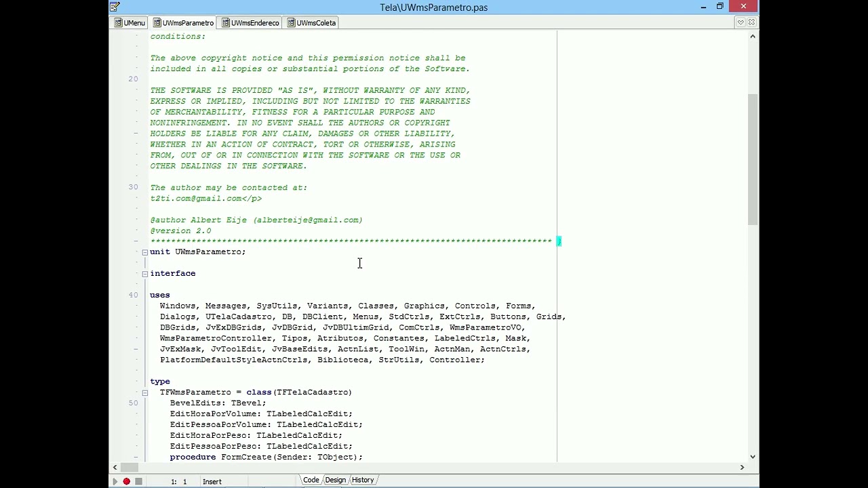This screenshot has height=488, width=868.
Task: Collapse the TFWmsParametro class fold
Action: 144,392
